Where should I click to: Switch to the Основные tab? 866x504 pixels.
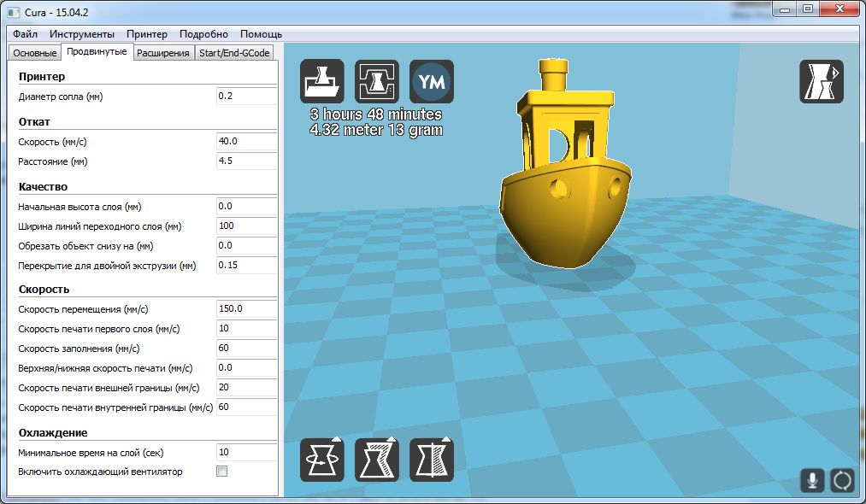[34, 53]
